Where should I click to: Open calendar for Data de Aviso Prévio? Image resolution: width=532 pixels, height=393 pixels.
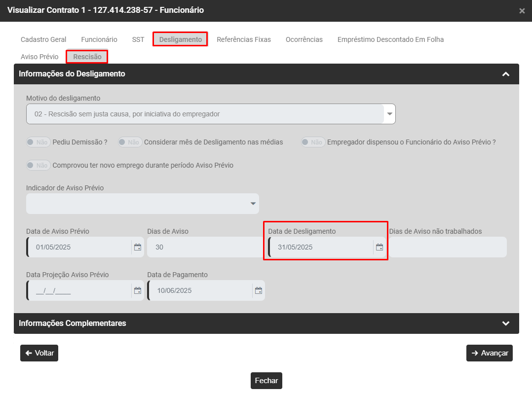138,247
